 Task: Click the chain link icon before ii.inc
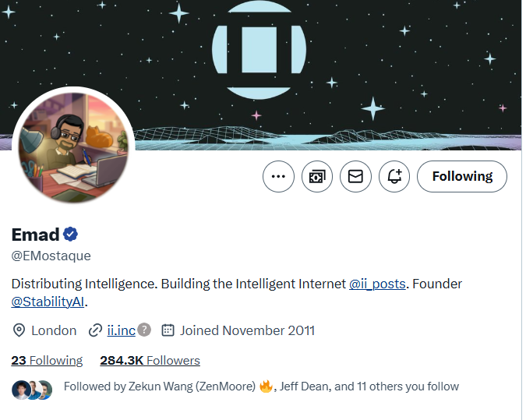coord(96,330)
